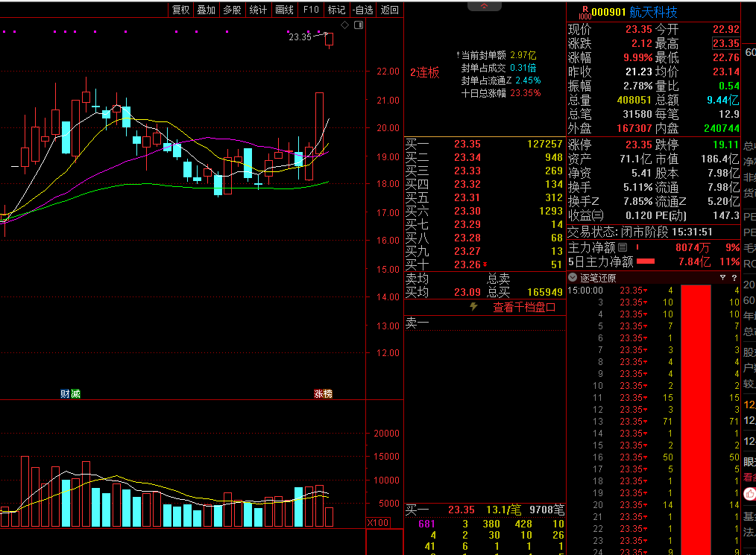This screenshot has width=756, height=555.
Task: Click the 22.00 price axis label
Action: click(x=388, y=72)
